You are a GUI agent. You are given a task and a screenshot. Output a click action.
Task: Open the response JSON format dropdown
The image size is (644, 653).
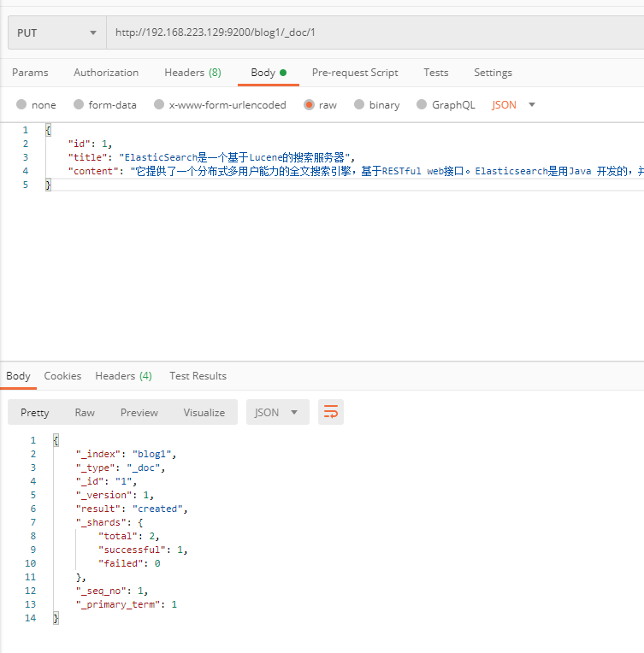tap(278, 412)
